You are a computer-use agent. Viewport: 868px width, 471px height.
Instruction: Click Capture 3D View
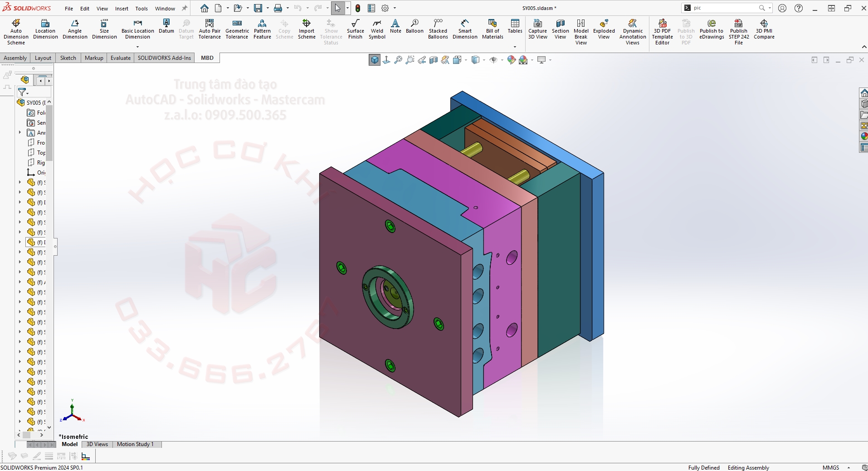(538, 29)
